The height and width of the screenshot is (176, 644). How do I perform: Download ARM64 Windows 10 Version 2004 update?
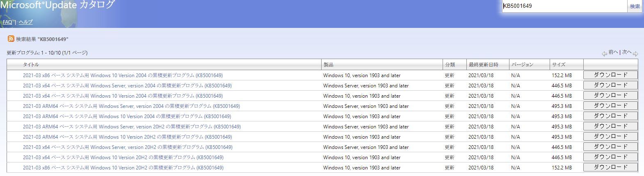[x=610, y=116]
